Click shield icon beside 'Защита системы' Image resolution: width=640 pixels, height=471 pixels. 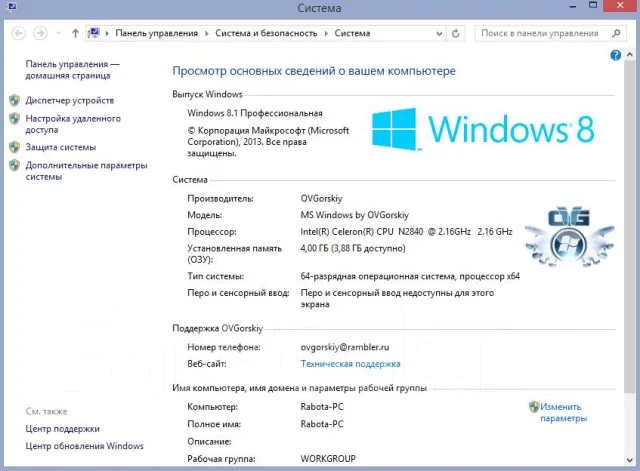click(14, 147)
